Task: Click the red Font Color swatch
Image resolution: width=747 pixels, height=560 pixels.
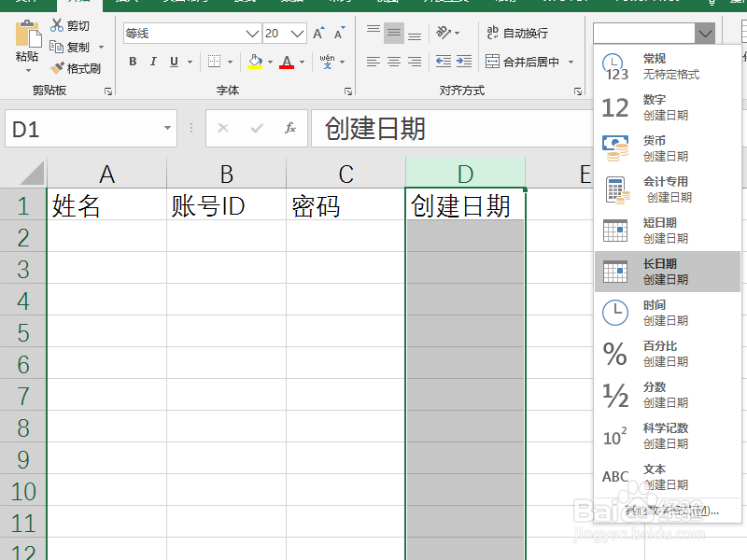Action: pos(285,67)
